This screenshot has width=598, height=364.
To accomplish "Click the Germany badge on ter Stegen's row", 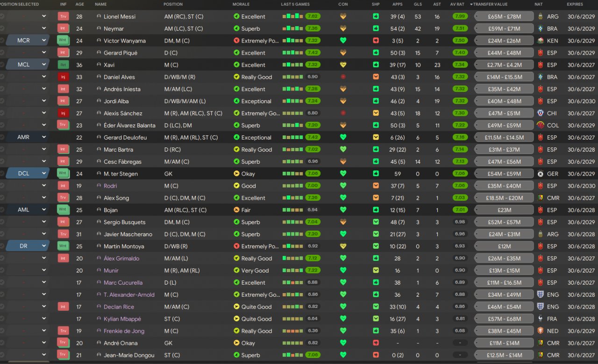I will coord(541,174).
